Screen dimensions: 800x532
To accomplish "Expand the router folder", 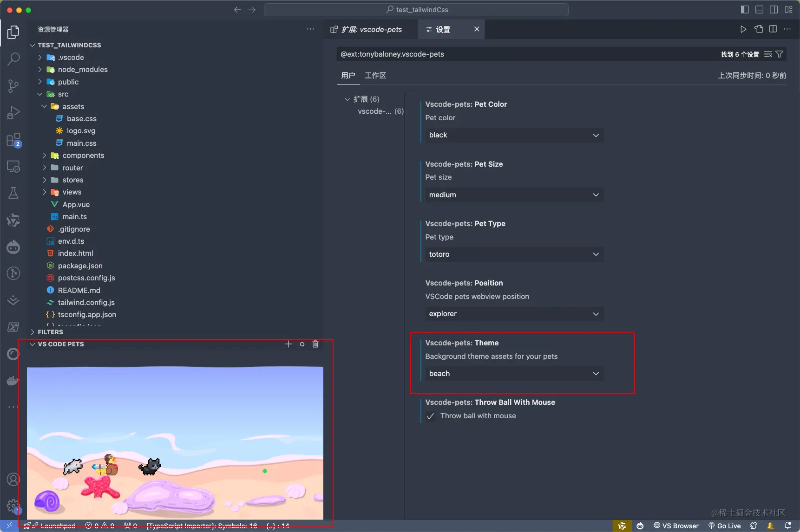I will [45, 168].
